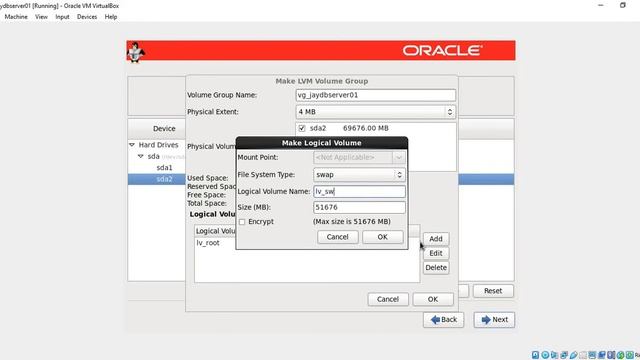Image resolution: width=640 pixels, height=360 pixels.
Task: Confirm Make Logical Volume with OK
Action: pyautogui.click(x=382, y=237)
